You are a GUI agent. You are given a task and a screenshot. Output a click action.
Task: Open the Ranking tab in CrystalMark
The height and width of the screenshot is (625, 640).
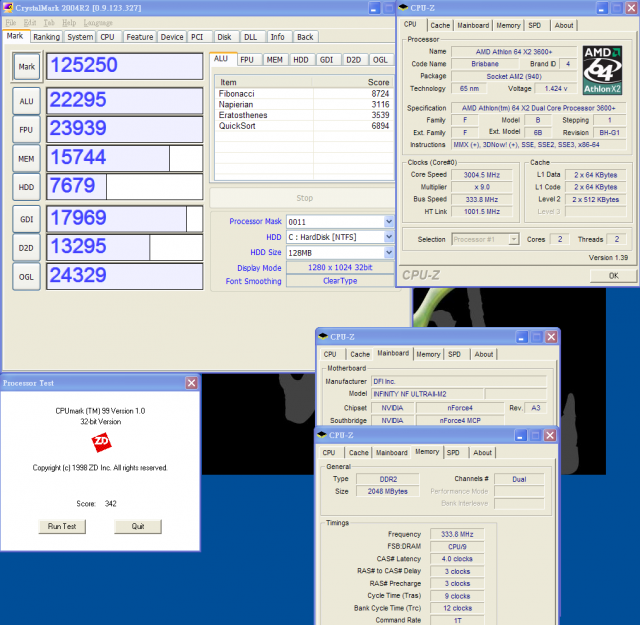[x=47, y=37]
